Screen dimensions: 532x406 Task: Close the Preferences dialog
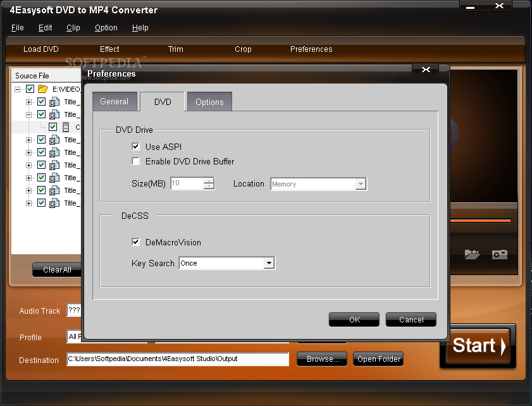(x=426, y=70)
